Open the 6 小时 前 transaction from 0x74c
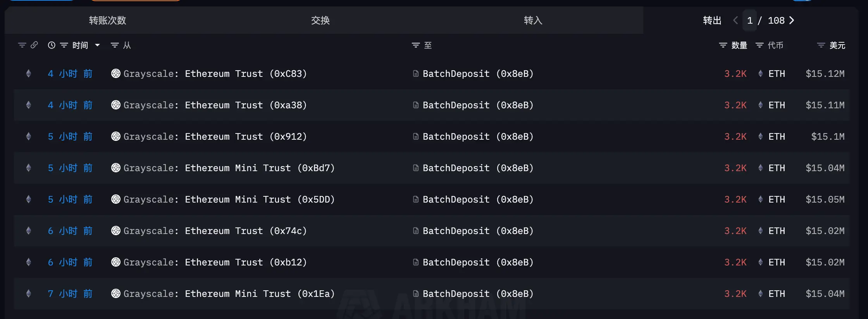Image resolution: width=868 pixels, height=319 pixels. 70,231
